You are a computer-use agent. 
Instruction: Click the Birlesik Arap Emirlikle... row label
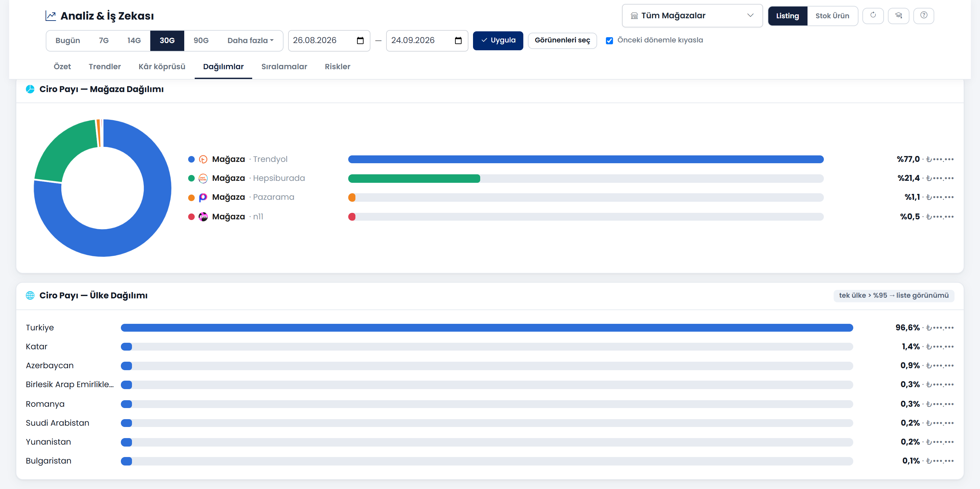pyautogui.click(x=70, y=385)
